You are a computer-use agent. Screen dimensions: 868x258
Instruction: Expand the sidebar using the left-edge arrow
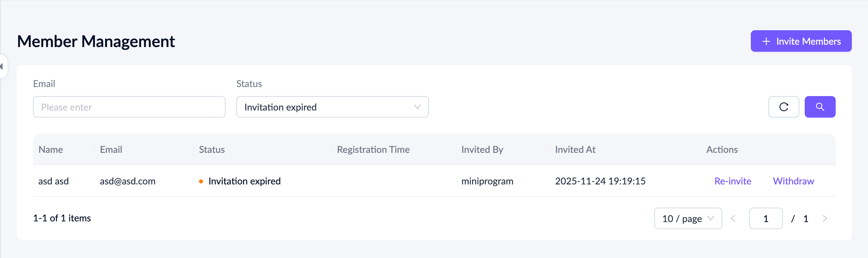[2, 67]
